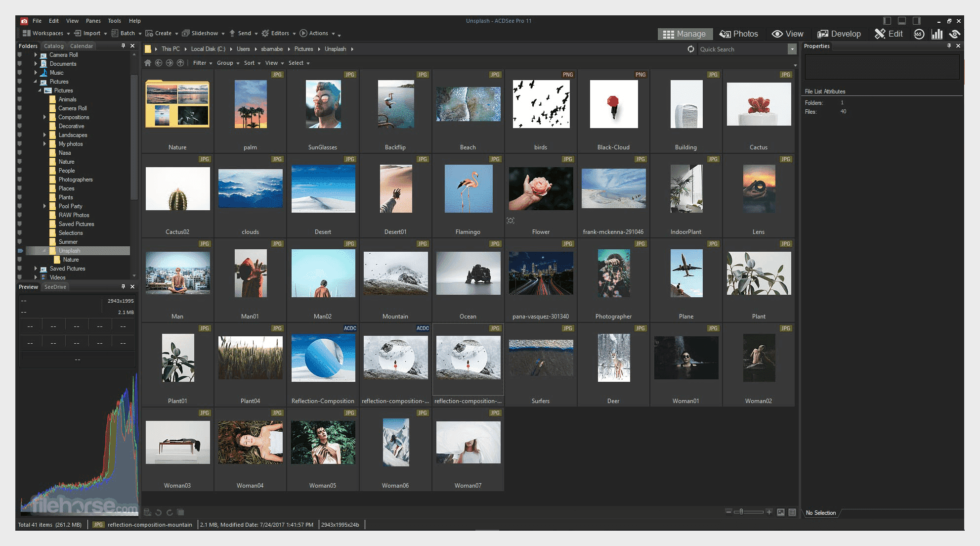This screenshot has height=546, width=980.
Task: Open the Filter dropdown
Action: pyautogui.click(x=203, y=63)
